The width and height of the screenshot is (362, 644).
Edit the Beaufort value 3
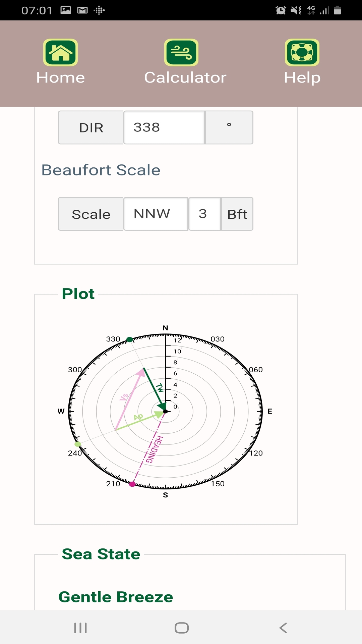click(204, 214)
